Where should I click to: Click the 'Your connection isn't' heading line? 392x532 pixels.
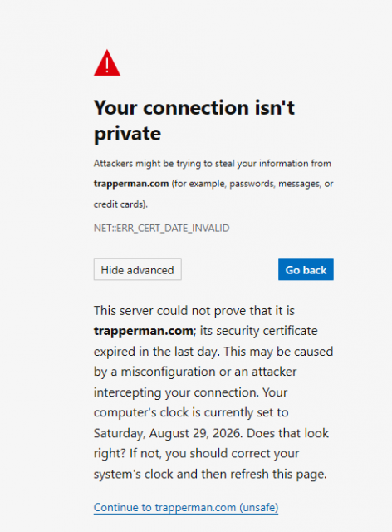click(x=194, y=107)
